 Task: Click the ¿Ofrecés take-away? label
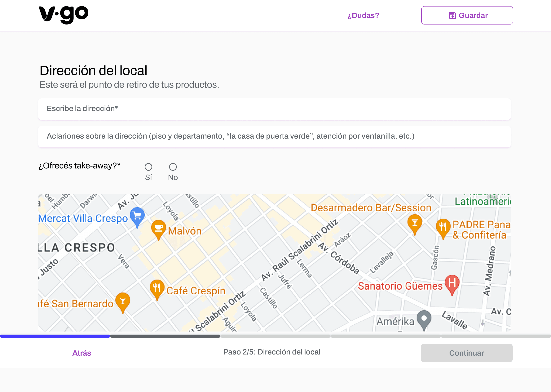pyautogui.click(x=79, y=166)
